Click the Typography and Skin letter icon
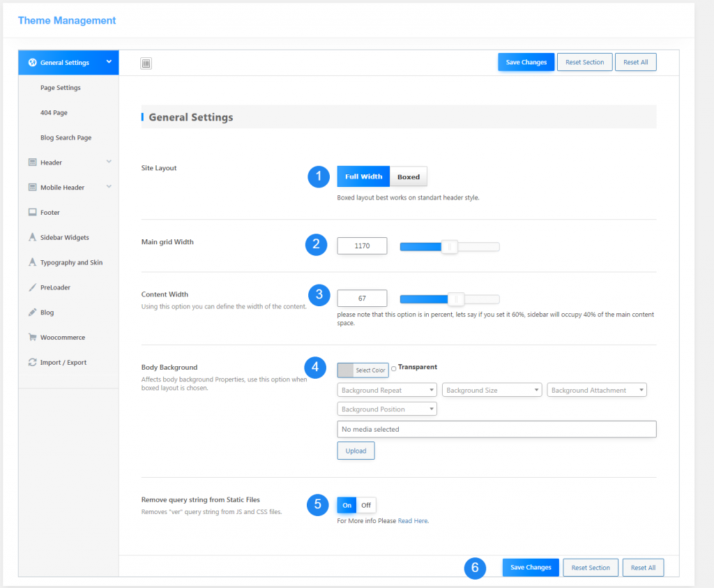The image size is (714, 588). click(x=32, y=262)
